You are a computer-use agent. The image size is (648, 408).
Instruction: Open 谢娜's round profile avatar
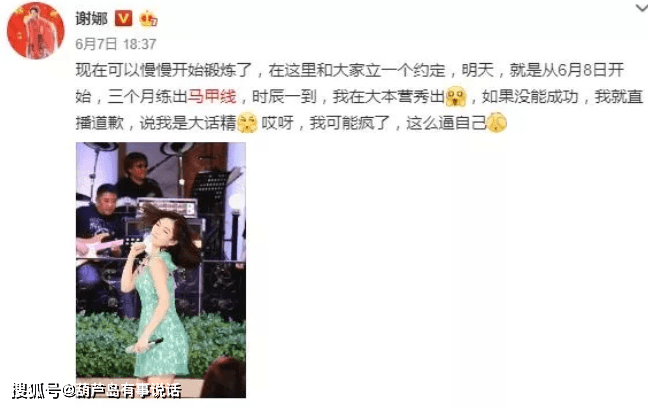pyautogui.click(x=36, y=30)
